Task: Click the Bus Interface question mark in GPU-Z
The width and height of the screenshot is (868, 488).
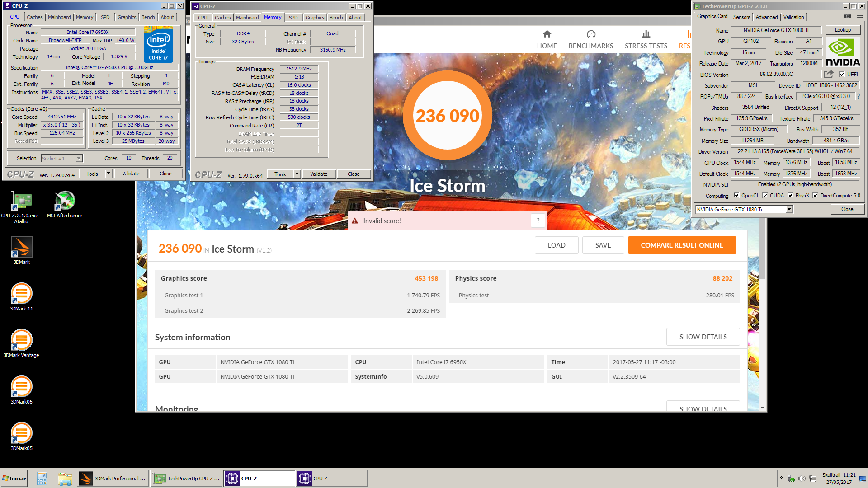Action: click(858, 96)
